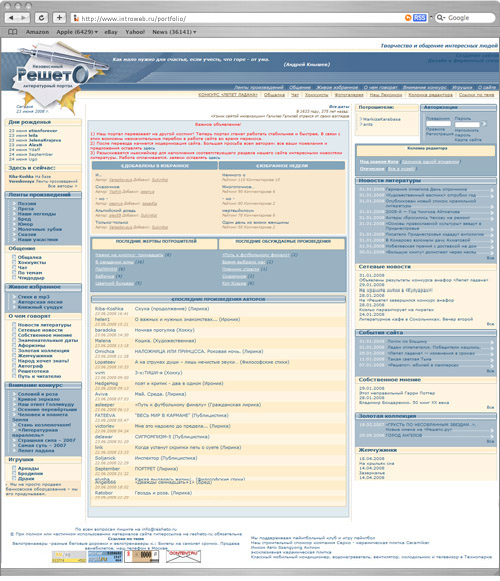The height and width of the screenshot is (581, 500).
Task: Open the Amazon bookmark
Action: [x=37, y=32]
